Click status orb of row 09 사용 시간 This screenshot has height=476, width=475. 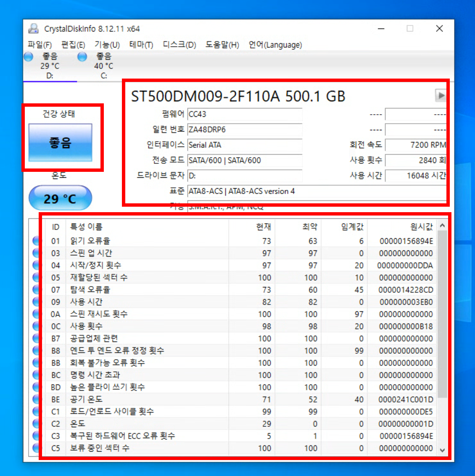point(36,302)
